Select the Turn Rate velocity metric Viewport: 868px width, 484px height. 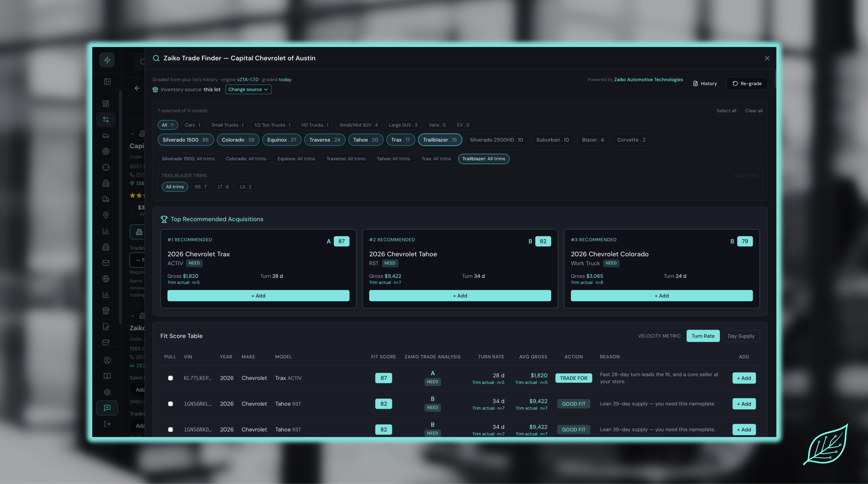pos(703,336)
